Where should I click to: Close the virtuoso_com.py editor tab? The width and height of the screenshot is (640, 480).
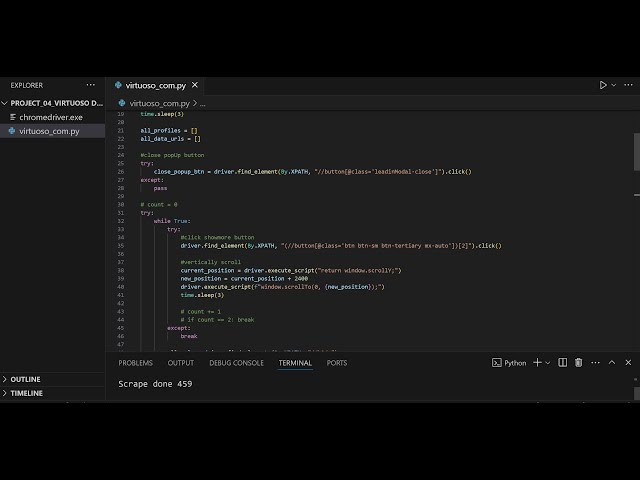coord(195,85)
